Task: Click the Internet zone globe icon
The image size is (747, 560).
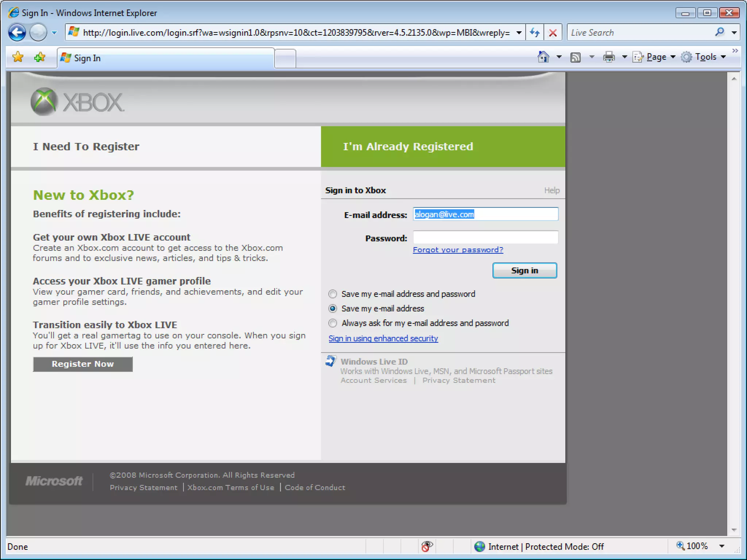Action: (480, 547)
